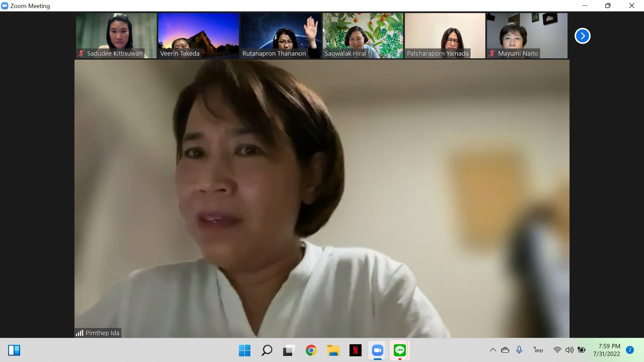Open the notification count badge
Viewport: 644px width, 362px height.
pos(630,350)
